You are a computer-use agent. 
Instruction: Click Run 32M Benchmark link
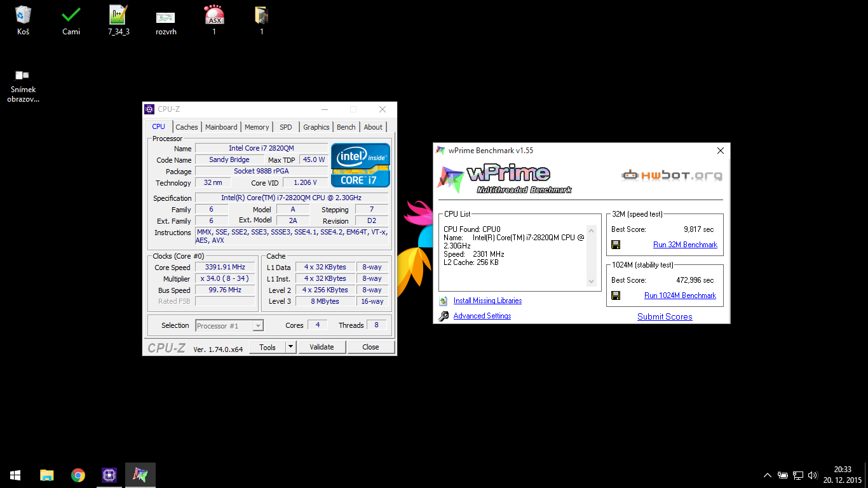pos(685,245)
